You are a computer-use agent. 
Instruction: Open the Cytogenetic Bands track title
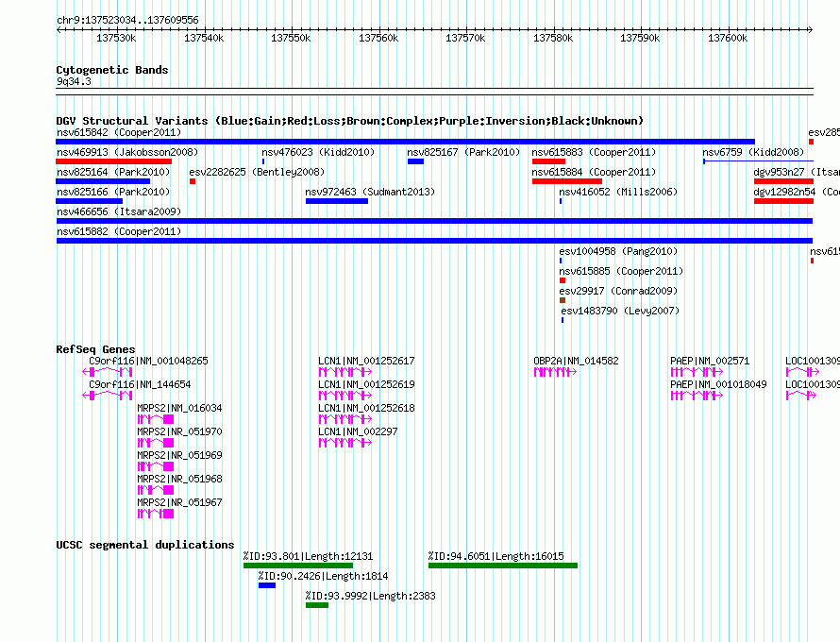coord(112,70)
